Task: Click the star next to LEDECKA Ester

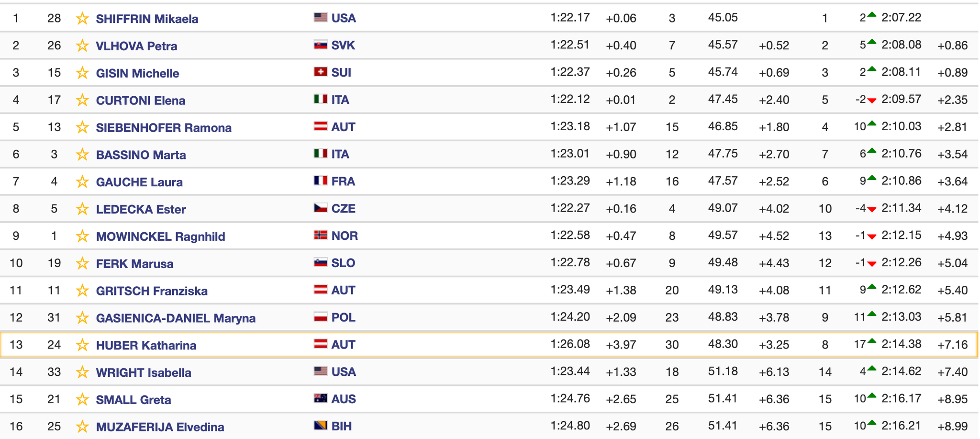Action: pos(82,209)
